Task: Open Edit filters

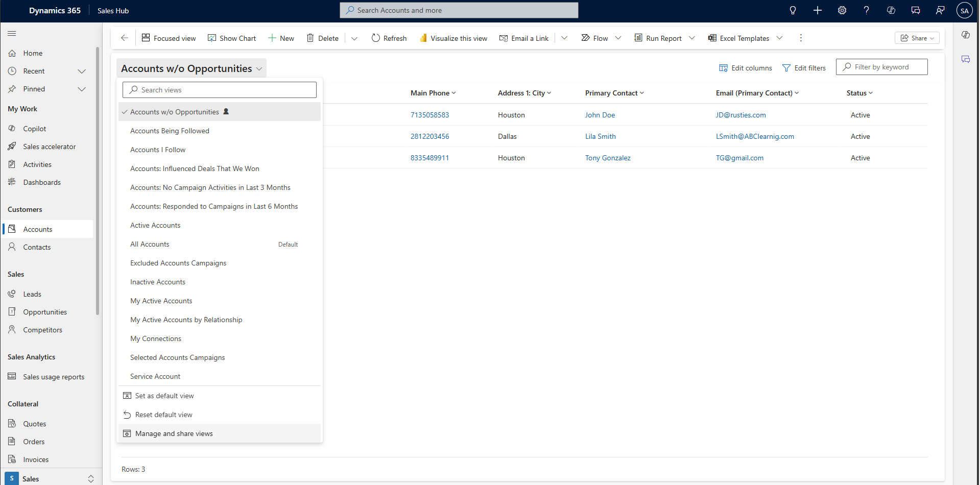Action: [x=804, y=67]
